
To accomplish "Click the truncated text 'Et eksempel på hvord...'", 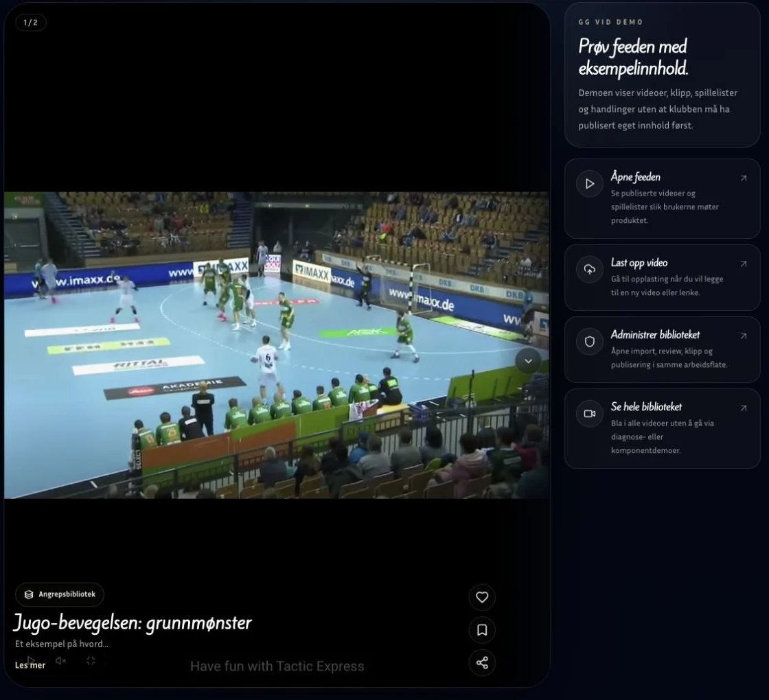I will tap(61, 644).
